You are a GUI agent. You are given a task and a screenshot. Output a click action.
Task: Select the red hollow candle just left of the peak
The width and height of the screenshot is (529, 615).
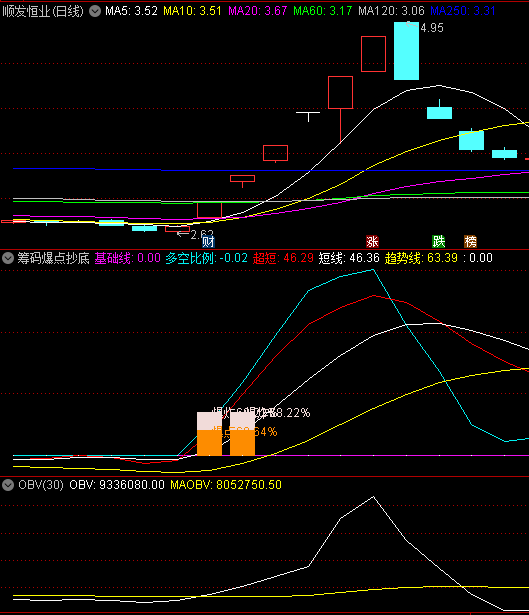tap(373, 54)
